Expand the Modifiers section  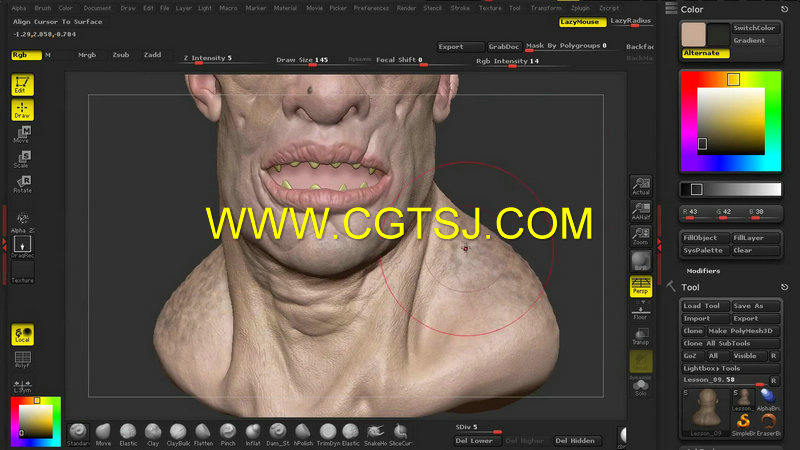pos(703,271)
